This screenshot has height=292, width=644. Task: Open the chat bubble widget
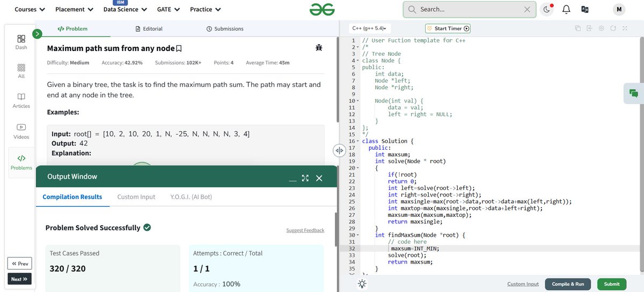click(x=634, y=93)
